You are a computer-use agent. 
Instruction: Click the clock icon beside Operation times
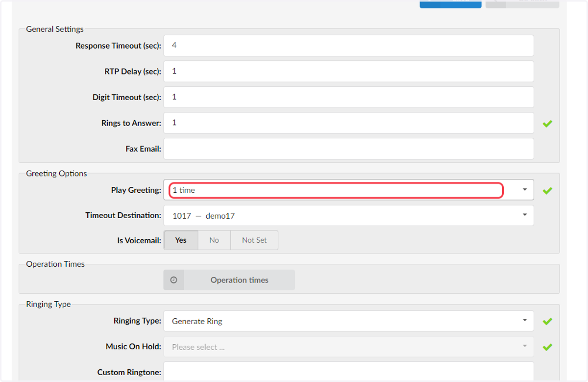tap(173, 280)
